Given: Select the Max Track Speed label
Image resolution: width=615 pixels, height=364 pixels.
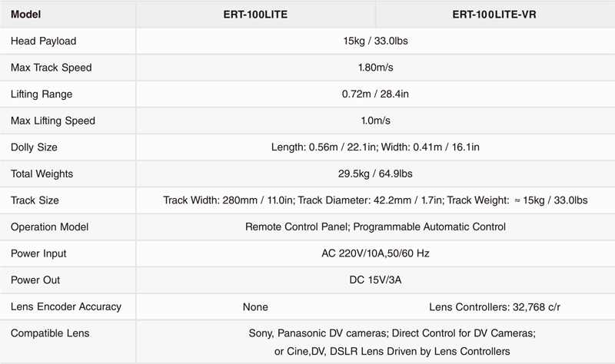Looking at the screenshot, I should click(x=52, y=68).
